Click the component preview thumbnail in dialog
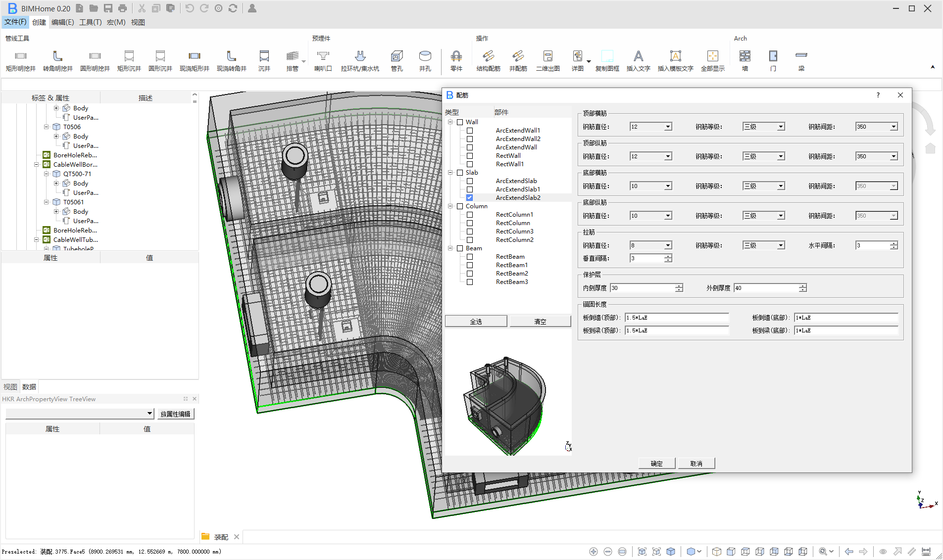This screenshot has width=943, height=560. 508,392
